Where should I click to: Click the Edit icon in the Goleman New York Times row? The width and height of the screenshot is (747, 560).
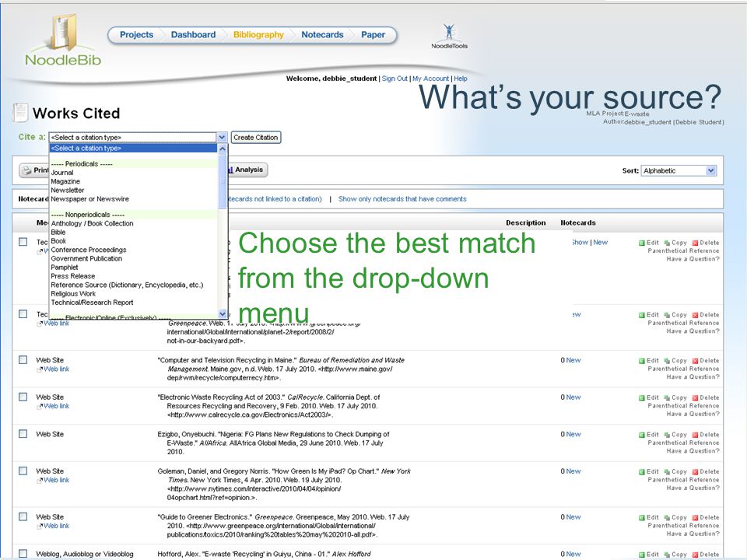tap(642, 472)
